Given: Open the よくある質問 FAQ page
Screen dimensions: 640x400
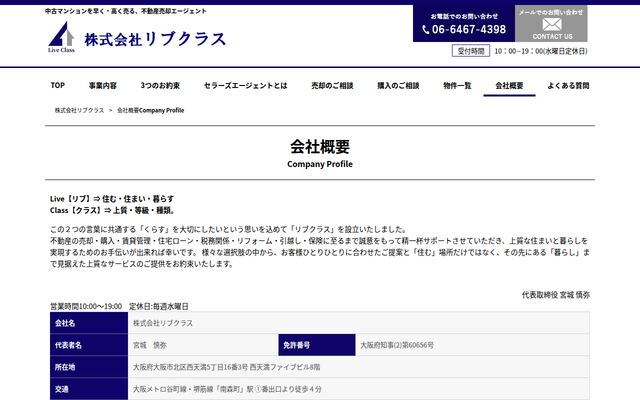Looking at the screenshot, I should pos(568,85).
